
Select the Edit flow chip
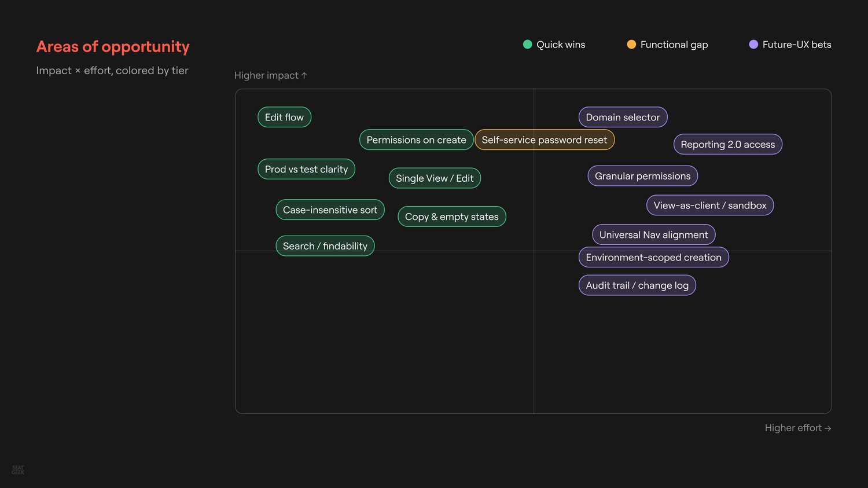284,118
